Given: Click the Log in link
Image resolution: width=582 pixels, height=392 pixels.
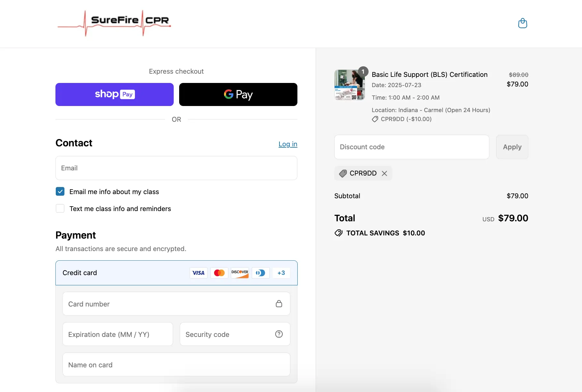Looking at the screenshot, I should 287,144.
